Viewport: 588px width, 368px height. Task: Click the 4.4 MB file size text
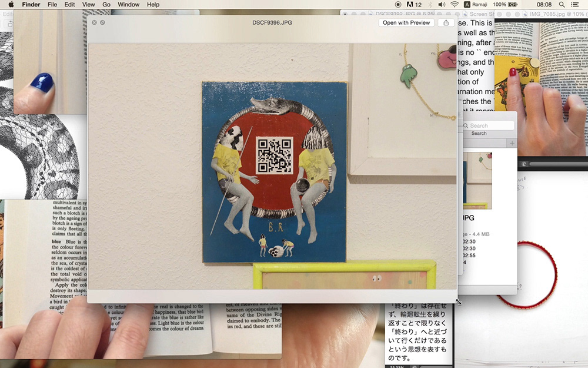(481, 234)
